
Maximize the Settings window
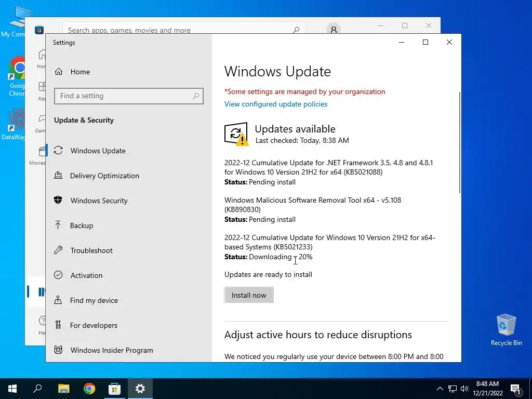[x=425, y=42]
